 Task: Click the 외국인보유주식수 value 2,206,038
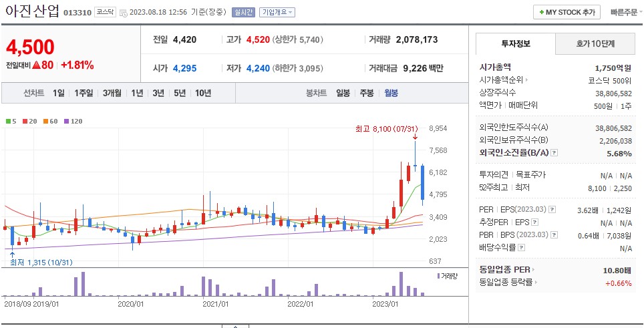pyautogui.click(x=615, y=141)
